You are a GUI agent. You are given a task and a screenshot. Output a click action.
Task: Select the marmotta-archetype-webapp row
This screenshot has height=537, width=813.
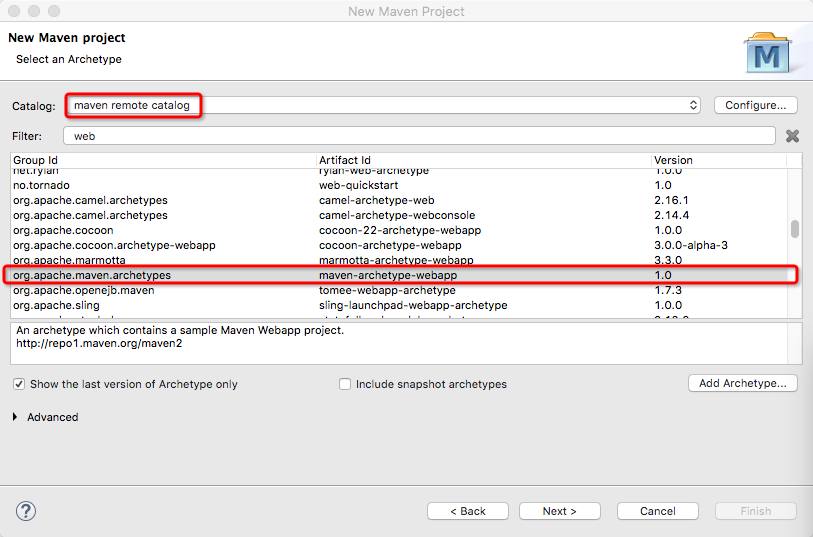(399, 260)
